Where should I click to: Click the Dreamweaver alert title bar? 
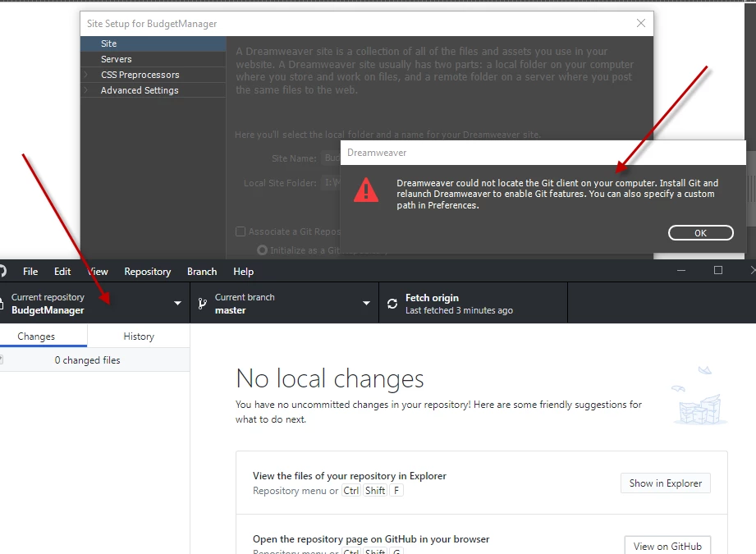[543, 153]
